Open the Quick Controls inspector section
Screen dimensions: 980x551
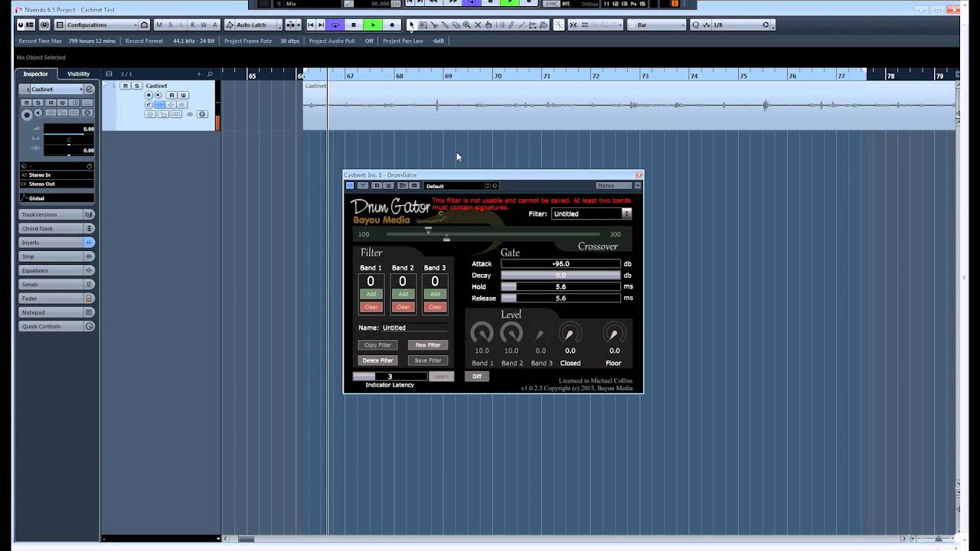point(56,326)
